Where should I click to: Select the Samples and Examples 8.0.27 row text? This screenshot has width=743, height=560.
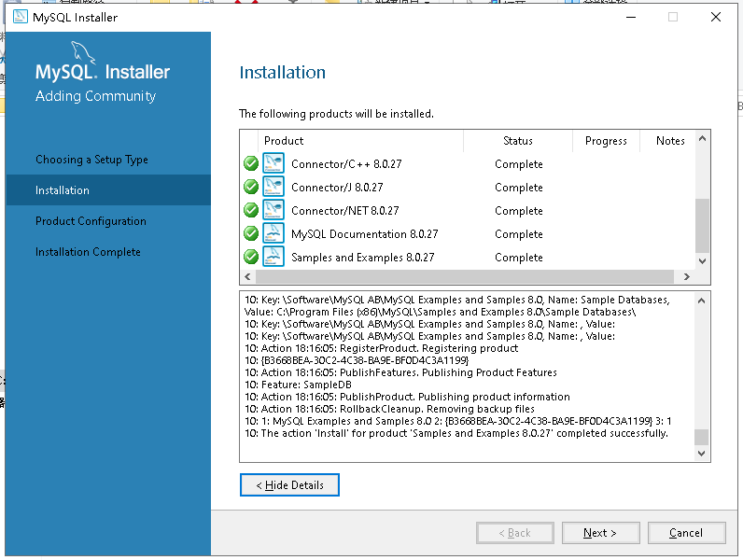click(x=362, y=258)
